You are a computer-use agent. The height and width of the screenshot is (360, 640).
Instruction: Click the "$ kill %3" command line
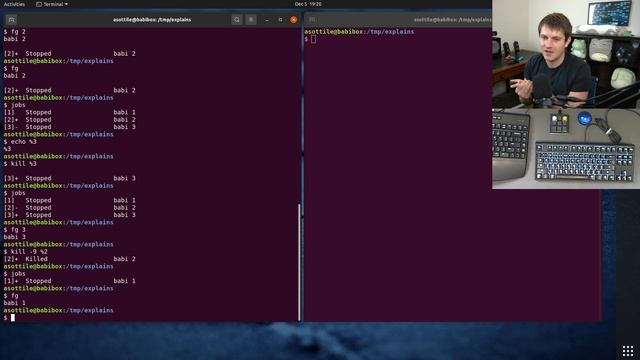(x=20, y=164)
